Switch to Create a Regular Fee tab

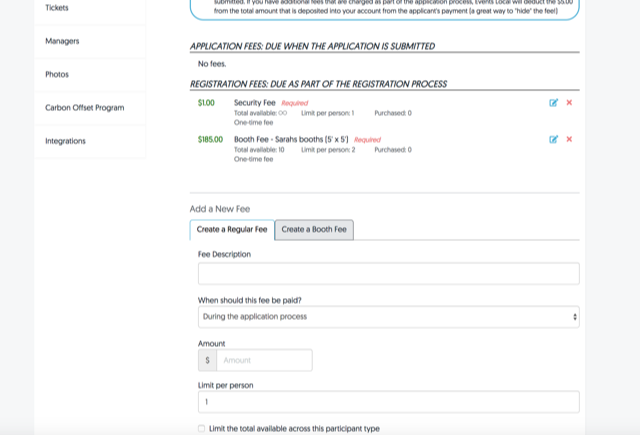click(x=232, y=230)
